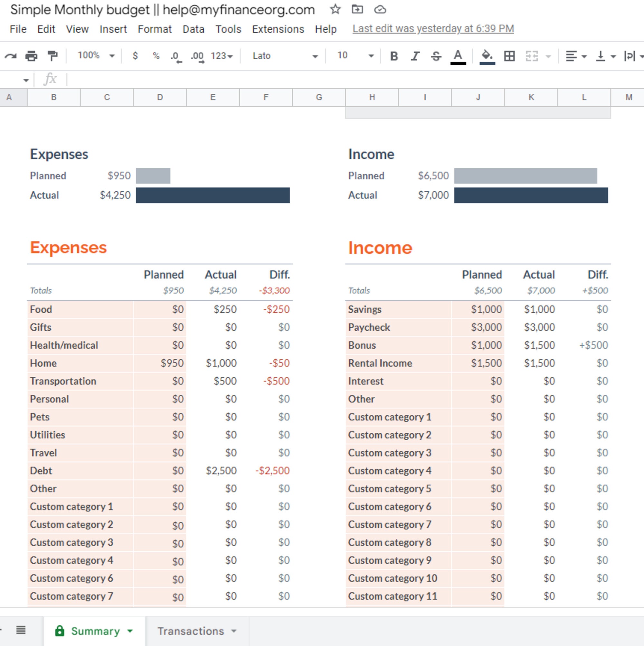Increase decimal places
This screenshot has height=646, width=644.
coord(197,56)
